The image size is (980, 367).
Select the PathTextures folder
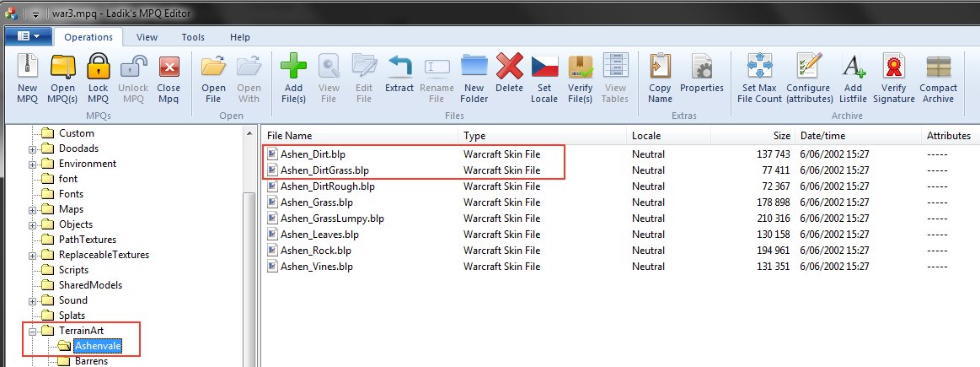point(88,240)
